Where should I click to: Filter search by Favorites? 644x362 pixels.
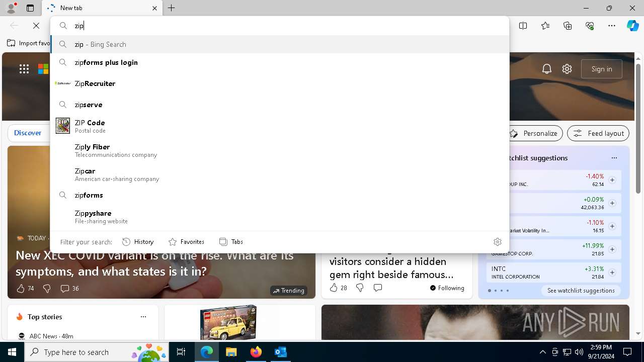(186, 242)
